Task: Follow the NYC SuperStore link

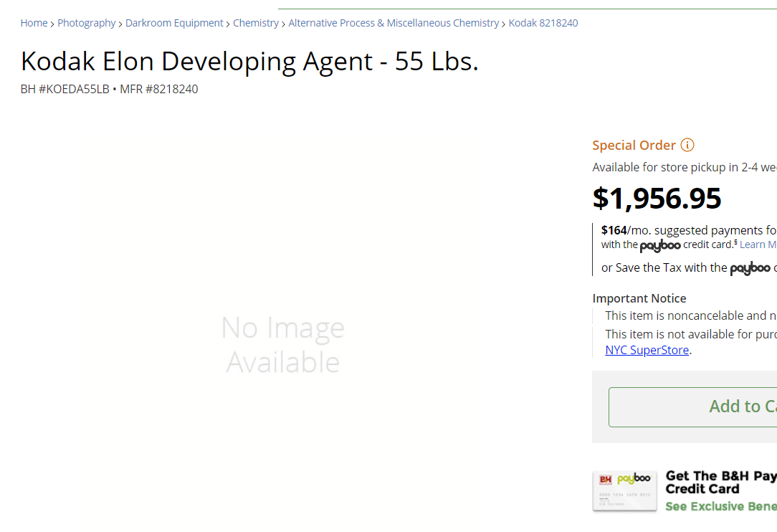Action: pos(647,350)
